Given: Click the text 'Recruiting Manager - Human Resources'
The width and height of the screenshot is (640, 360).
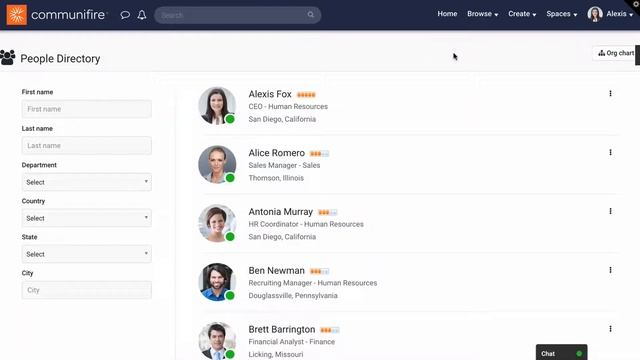Looking at the screenshot, I should [313, 283].
